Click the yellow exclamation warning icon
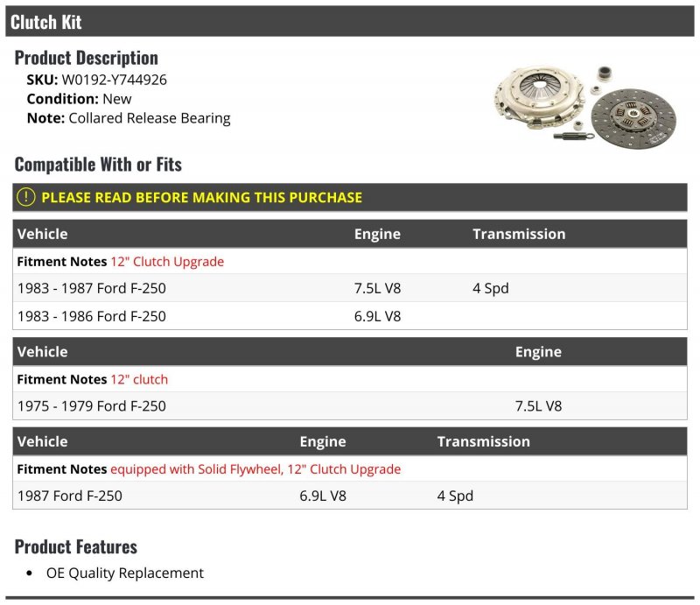The width and height of the screenshot is (700, 605). pos(26,197)
